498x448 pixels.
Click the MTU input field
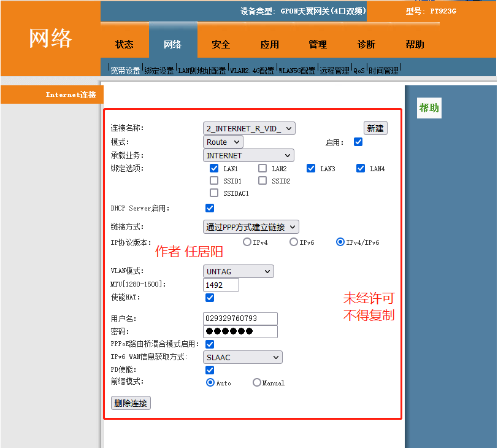[221, 285]
